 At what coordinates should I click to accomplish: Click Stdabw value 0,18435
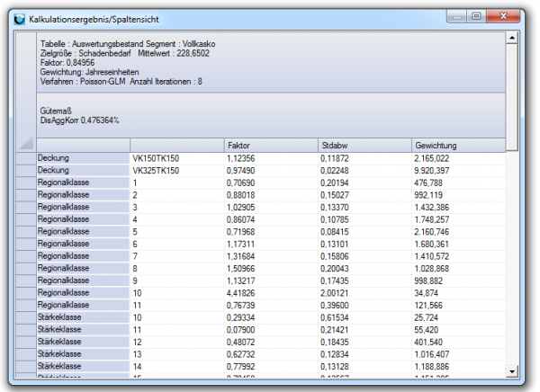click(x=335, y=342)
